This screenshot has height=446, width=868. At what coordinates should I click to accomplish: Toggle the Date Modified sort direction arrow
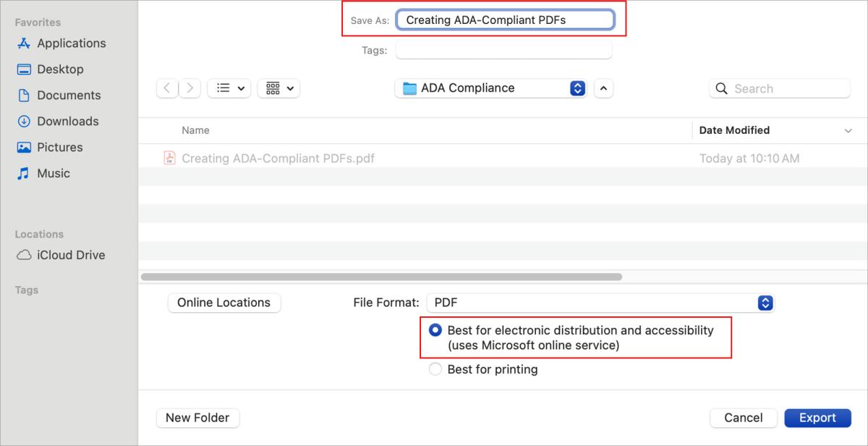(x=848, y=131)
